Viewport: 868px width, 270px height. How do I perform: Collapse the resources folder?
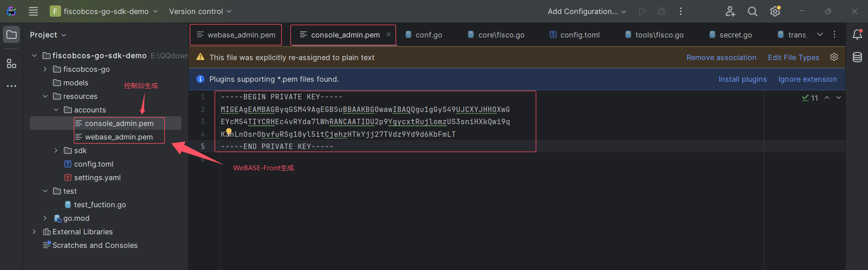pyautogui.click(x=45, y=96)
